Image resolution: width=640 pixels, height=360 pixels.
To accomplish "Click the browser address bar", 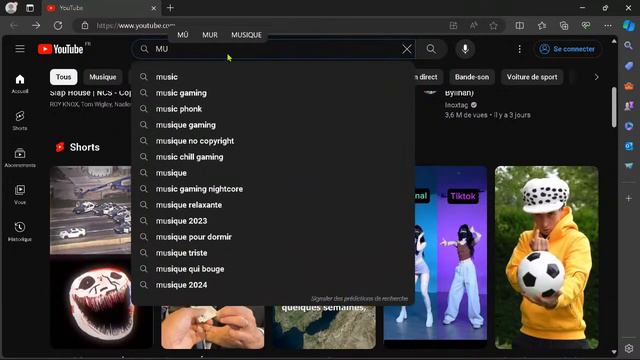I will coord(261,26).
